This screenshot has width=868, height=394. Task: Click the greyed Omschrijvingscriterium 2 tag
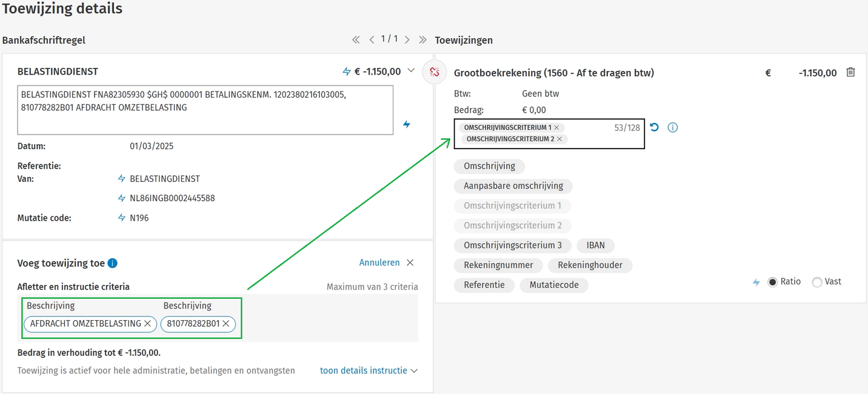click(x=513, y=225)
